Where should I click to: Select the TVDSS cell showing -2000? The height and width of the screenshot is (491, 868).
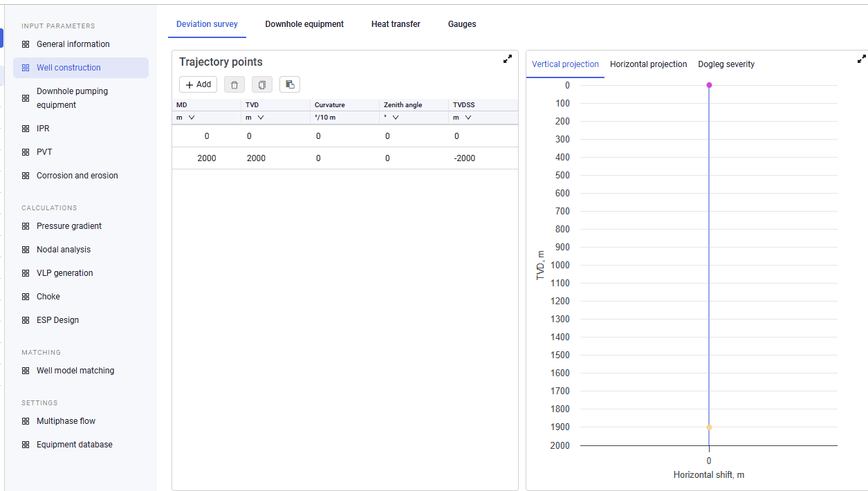[x=483, y=158]
